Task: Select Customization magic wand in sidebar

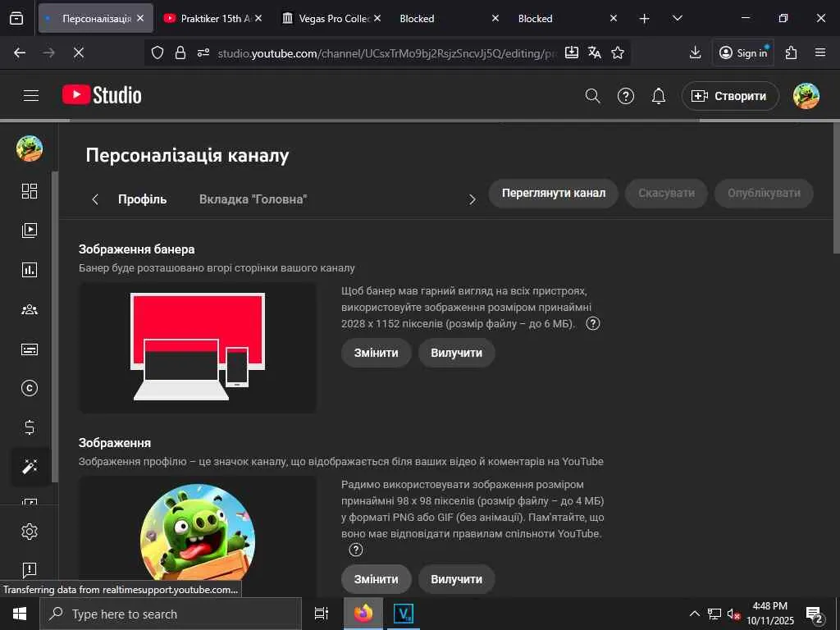Action: pyautogui.click(x=30, y=467)
